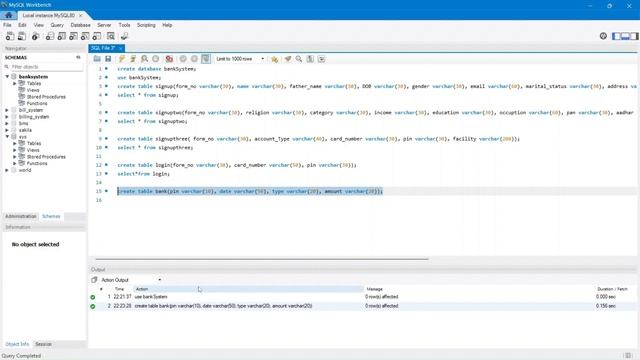Expand the world schema

(x=7, y=170)
